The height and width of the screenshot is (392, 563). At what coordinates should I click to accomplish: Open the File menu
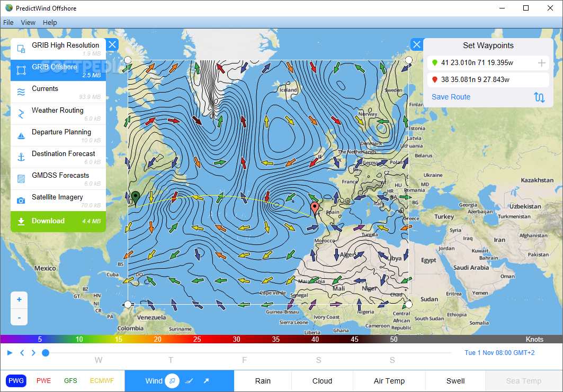8,23
